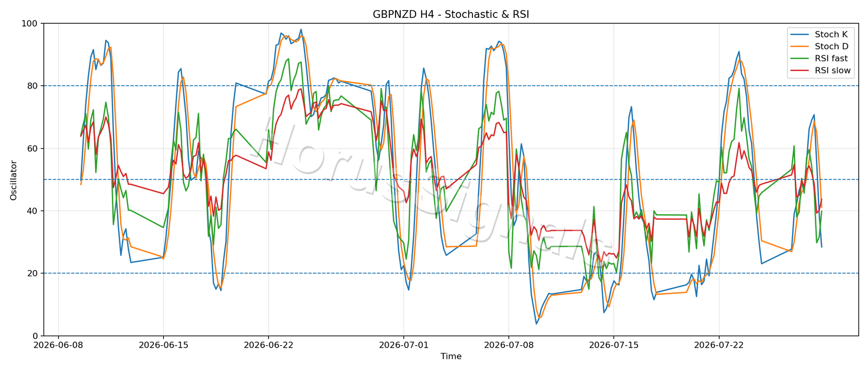Image resolution: width=868 pixels, height=372 pixels.
Task: Click the 2026-06-22 date tick label
Action: (x=269, y=344)
